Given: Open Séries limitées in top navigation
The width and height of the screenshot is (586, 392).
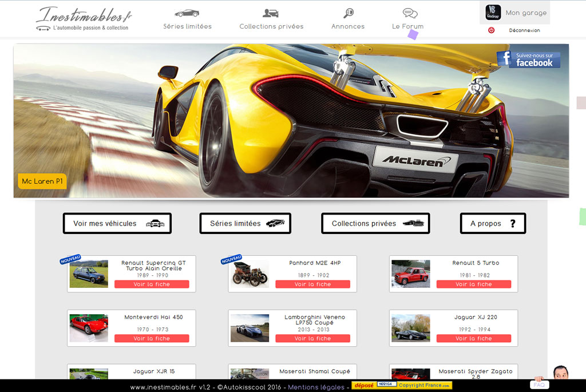Looking at the screenshot, I should [187, 26].
